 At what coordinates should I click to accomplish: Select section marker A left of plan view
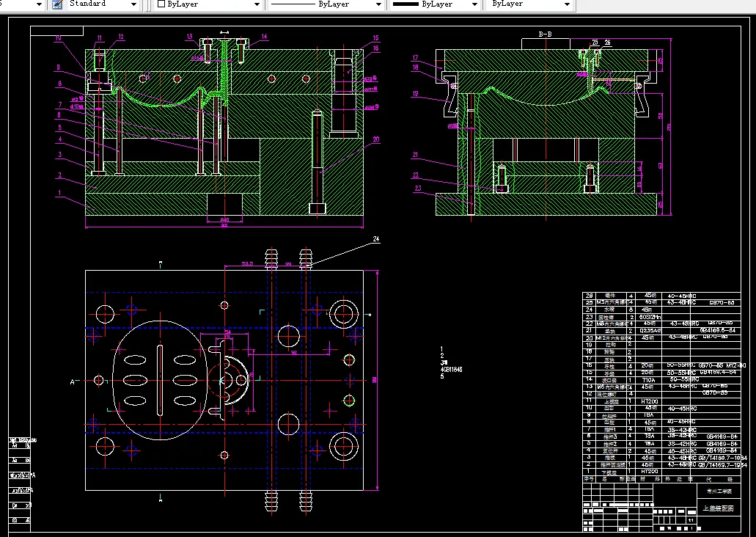(x=72, y=381)
